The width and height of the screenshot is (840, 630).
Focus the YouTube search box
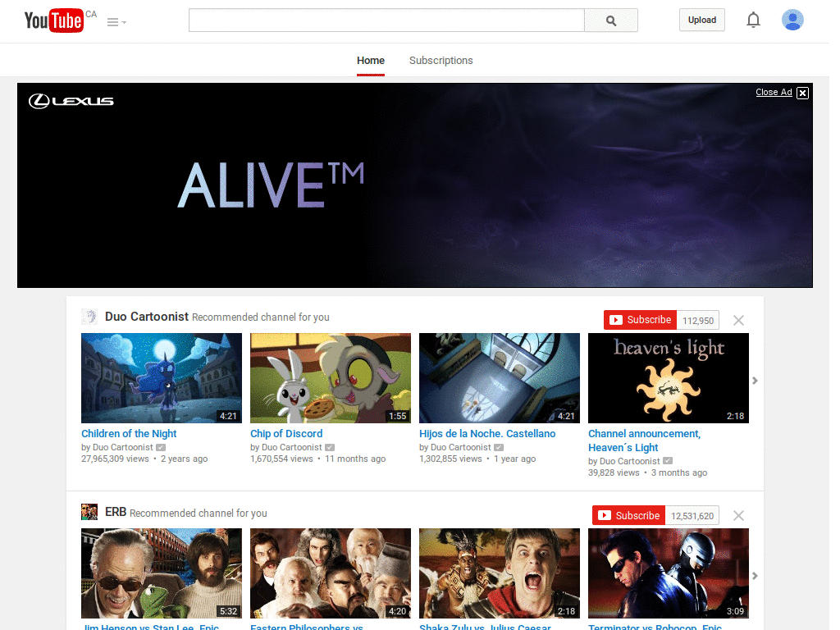coord(386,21)
